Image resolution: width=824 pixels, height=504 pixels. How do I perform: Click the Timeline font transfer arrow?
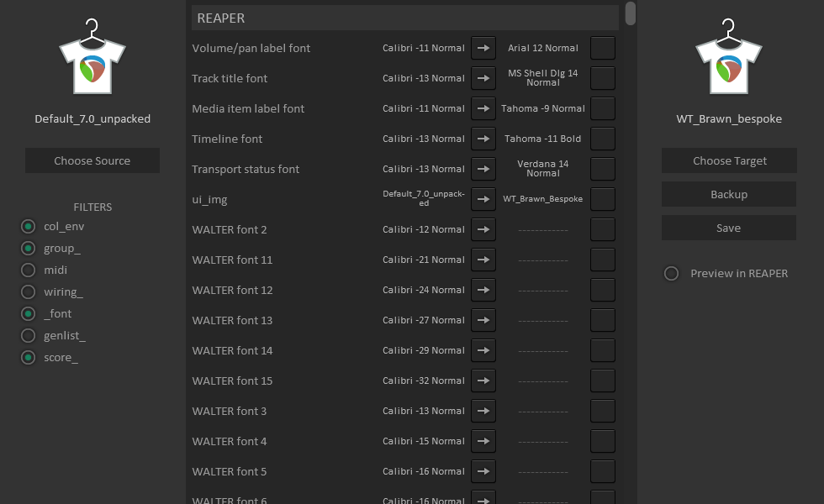[x=483, y=139]
